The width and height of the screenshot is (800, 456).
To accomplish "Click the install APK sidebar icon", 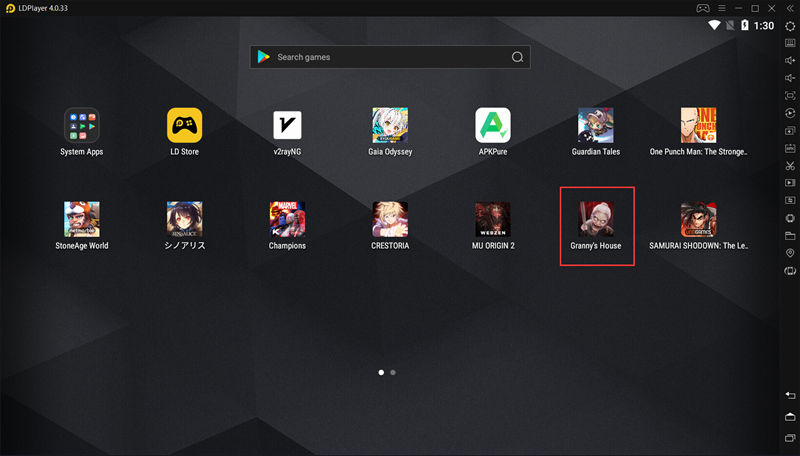I will [790, 148].
